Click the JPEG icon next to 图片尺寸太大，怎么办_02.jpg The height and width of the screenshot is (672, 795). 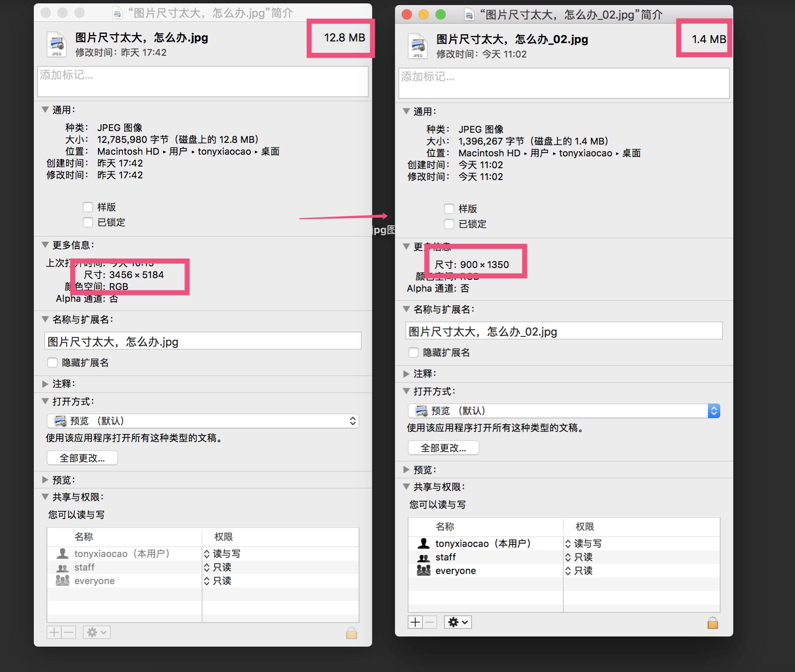point(417,44)
